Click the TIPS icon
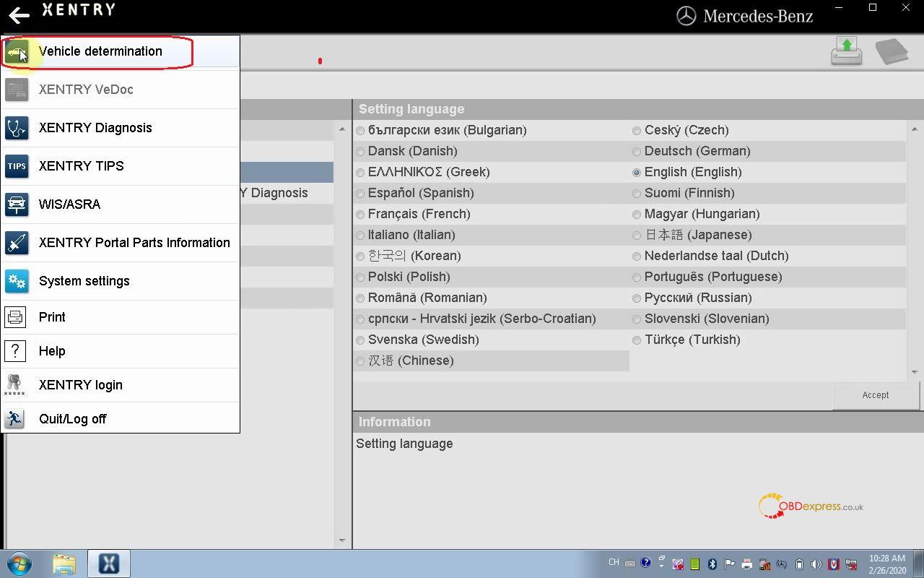This screenshot has height=578, width=924. [x=17, y=166]
